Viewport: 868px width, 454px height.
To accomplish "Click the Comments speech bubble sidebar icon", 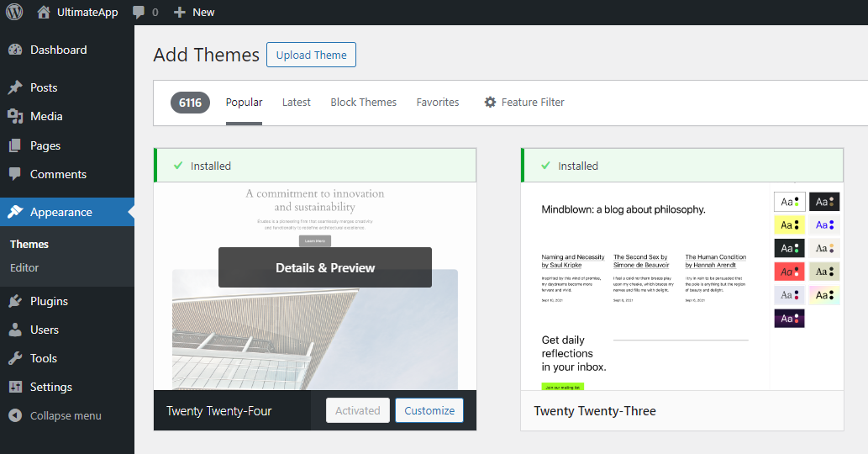I will 15,174.
